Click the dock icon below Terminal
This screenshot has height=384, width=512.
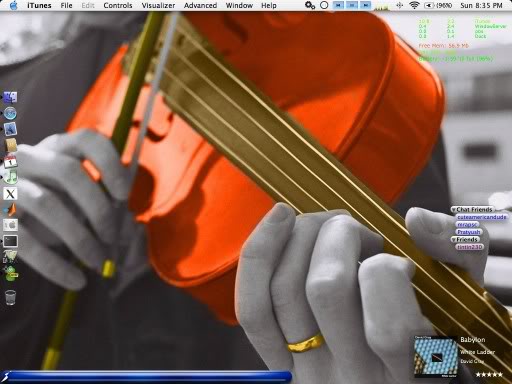pyautogui.click(x=10, y=257)
